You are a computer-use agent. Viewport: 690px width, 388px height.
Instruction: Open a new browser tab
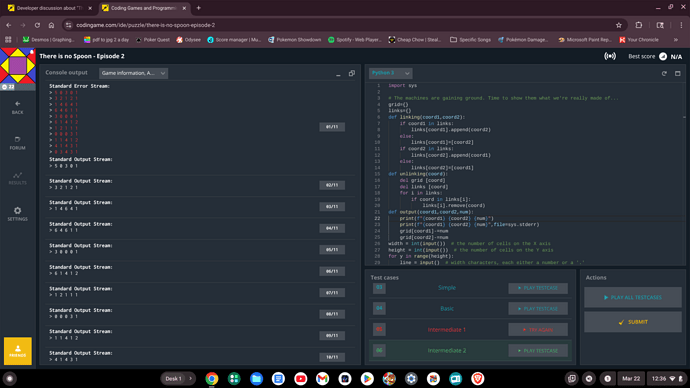coord(198,8)
